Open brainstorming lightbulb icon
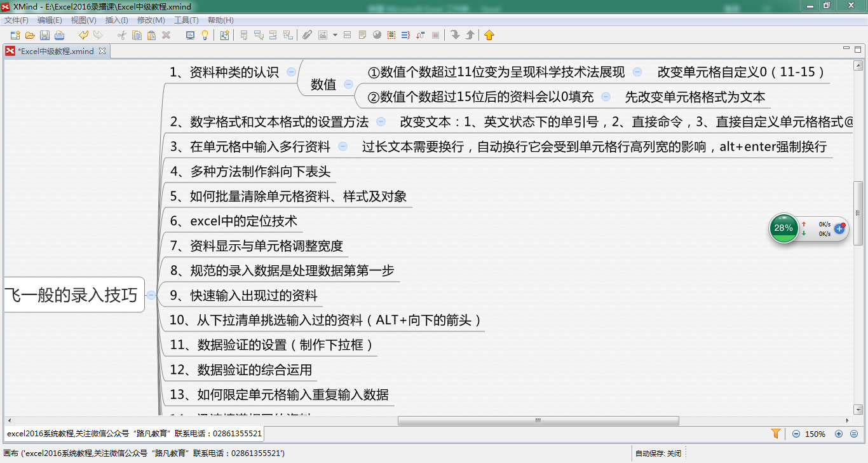This screenshot has height=463, width=868. (204, 35)
